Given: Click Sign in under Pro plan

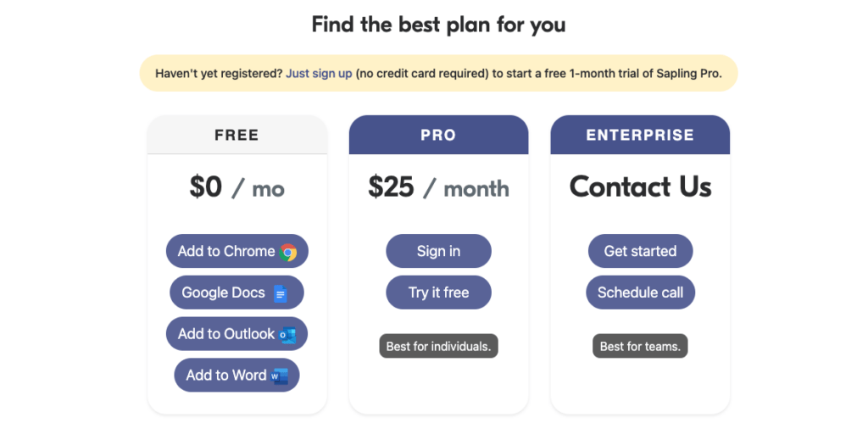Looking at the screenshot, I should (x=438, y=251).
